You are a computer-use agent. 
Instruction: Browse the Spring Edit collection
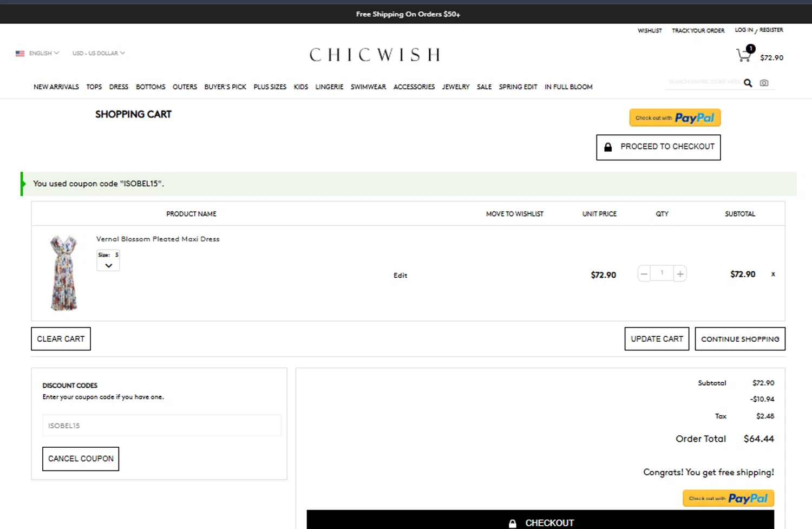pos(518,87)
